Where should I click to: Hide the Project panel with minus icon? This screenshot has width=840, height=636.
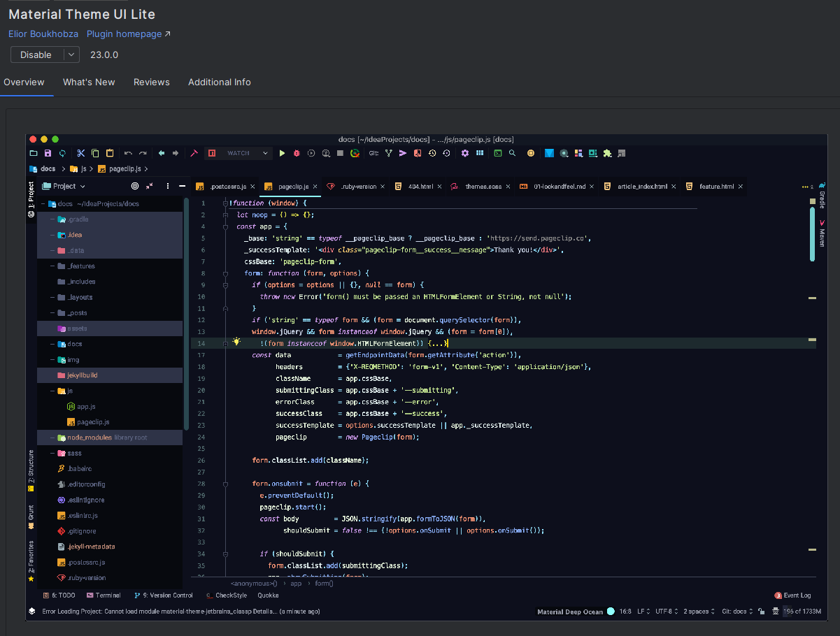tap(183, 187)
